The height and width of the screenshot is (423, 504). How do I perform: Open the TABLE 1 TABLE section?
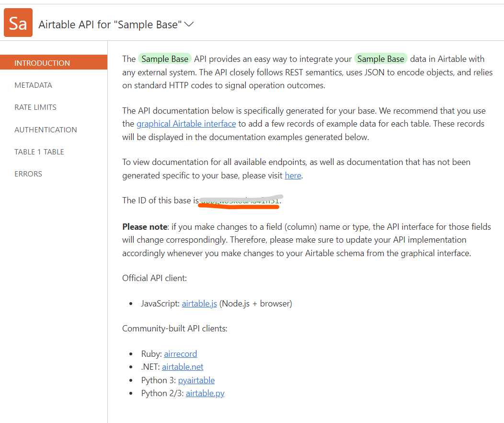39,152
